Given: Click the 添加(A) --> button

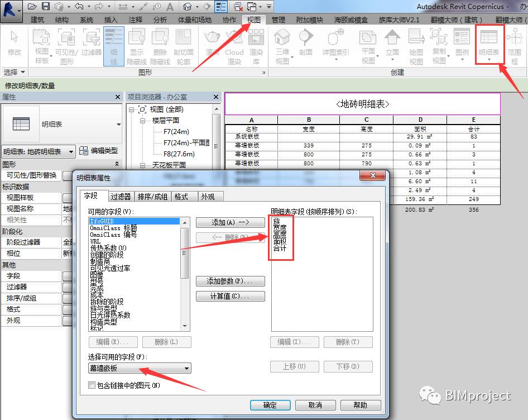Looking at the screenshot, I should click(x=231, y=222).
